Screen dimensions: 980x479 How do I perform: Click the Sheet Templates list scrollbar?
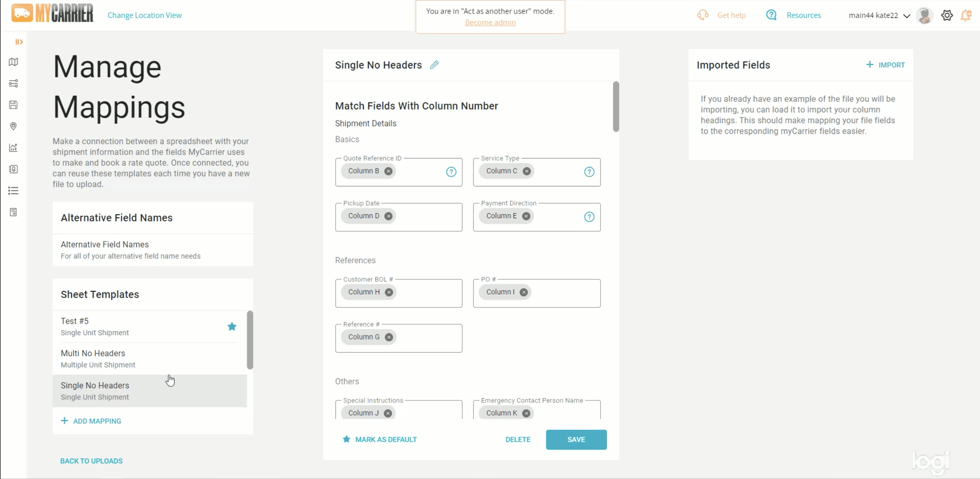coord(250,340)
